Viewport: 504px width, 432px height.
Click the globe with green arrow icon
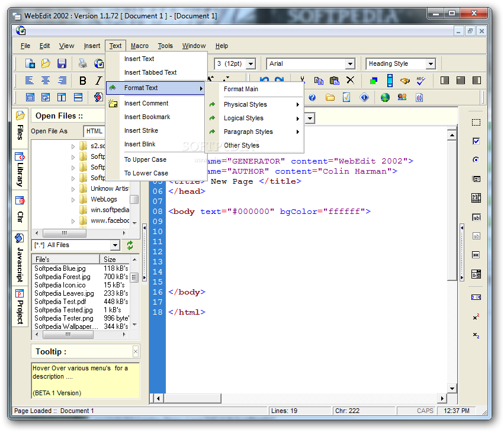[x=385, y=97]
